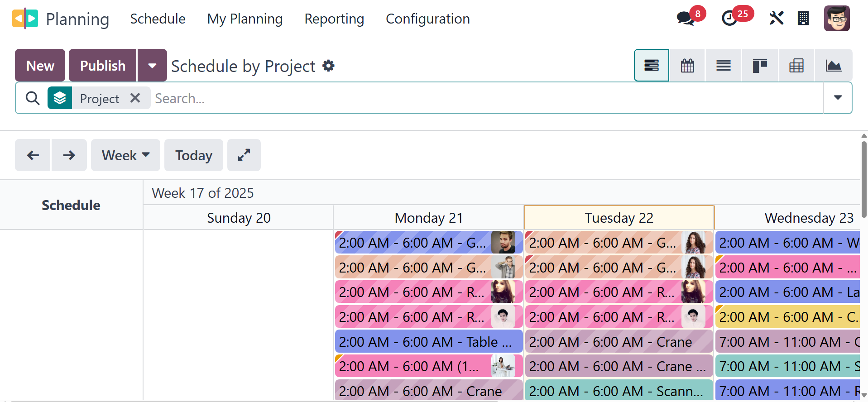
Task: Open the activities clock icon
Action: coord(729,19)
